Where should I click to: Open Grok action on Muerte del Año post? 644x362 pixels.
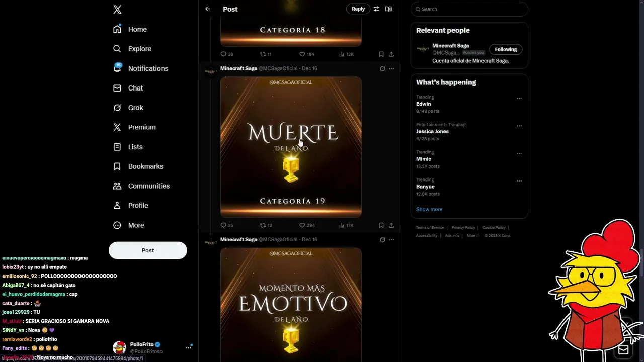click(382, 69)
